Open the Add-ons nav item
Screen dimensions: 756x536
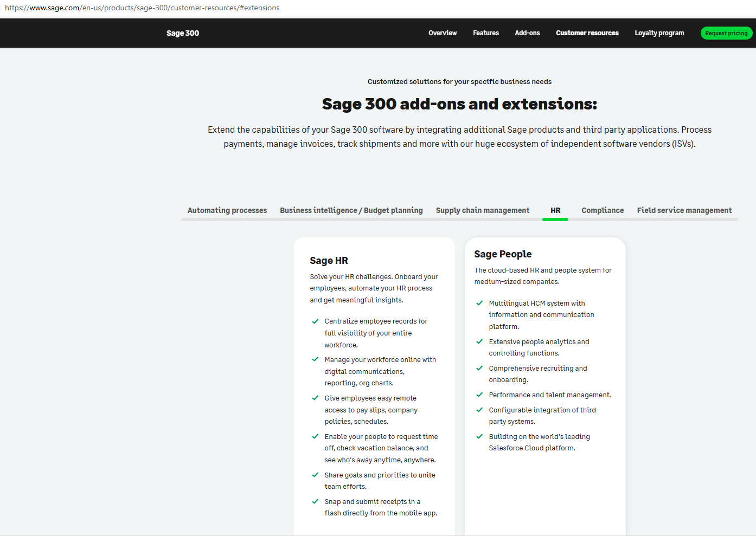[527, 33]
